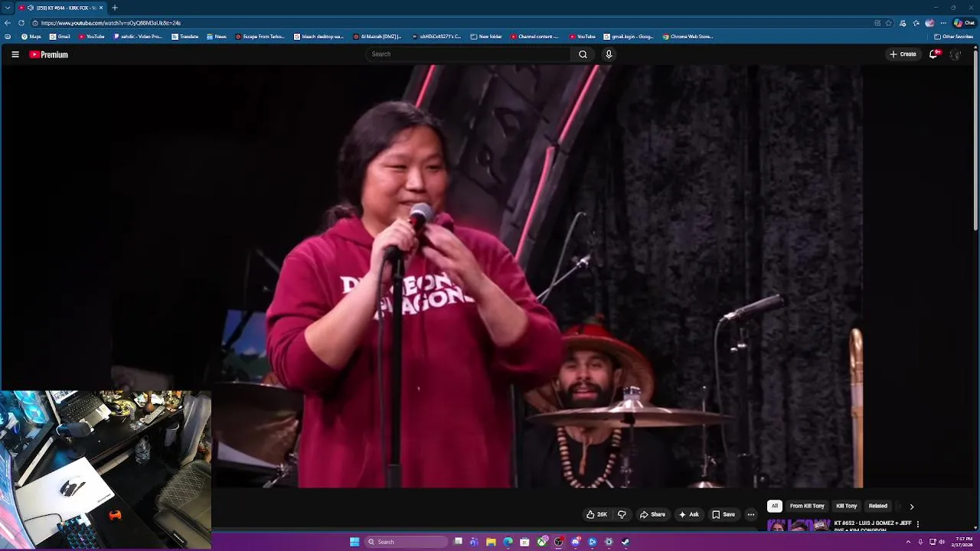This screenshot has height=551, width=980.
Task: Open the favorites hub icon
Action: [x=916, y=23]
